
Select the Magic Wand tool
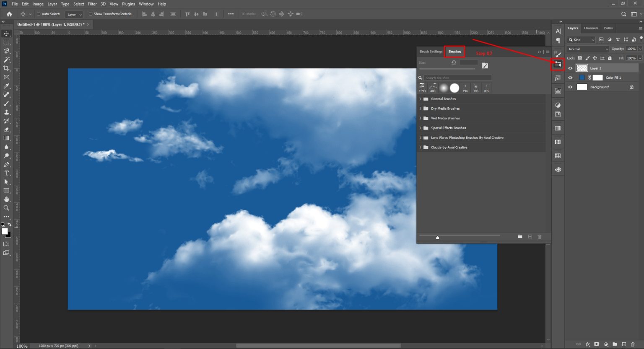coord(6,60)
